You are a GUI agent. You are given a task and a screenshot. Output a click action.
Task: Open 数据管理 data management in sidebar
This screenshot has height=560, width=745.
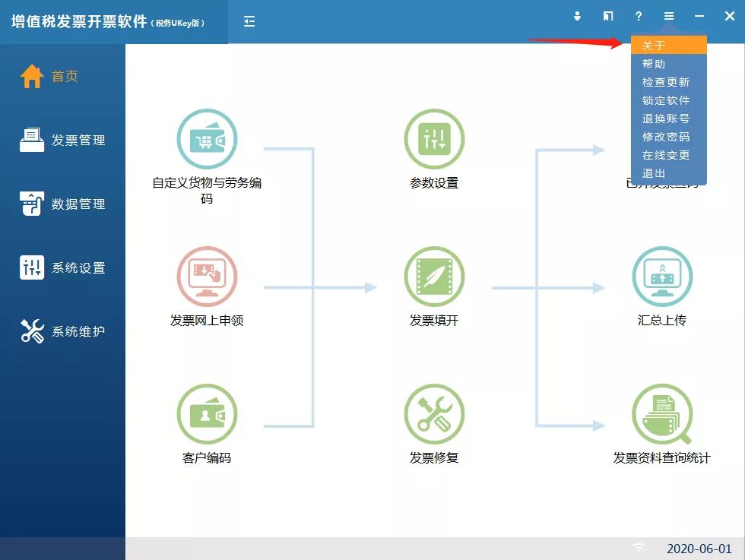(62, 204)
